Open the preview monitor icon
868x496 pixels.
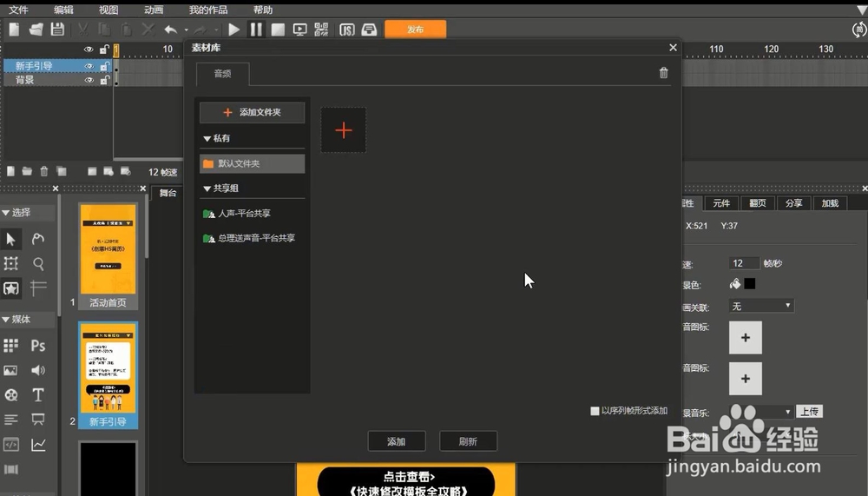(x=299, y=30)
